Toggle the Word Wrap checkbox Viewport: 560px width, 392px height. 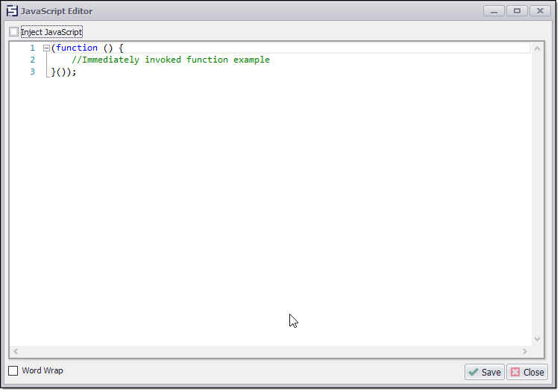(13, 370)
